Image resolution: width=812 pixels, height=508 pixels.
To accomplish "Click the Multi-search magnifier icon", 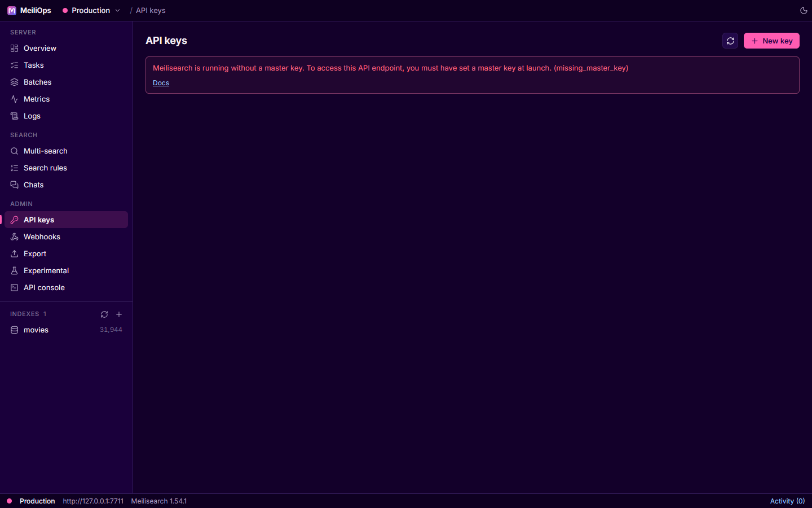I will click(15, 151).
